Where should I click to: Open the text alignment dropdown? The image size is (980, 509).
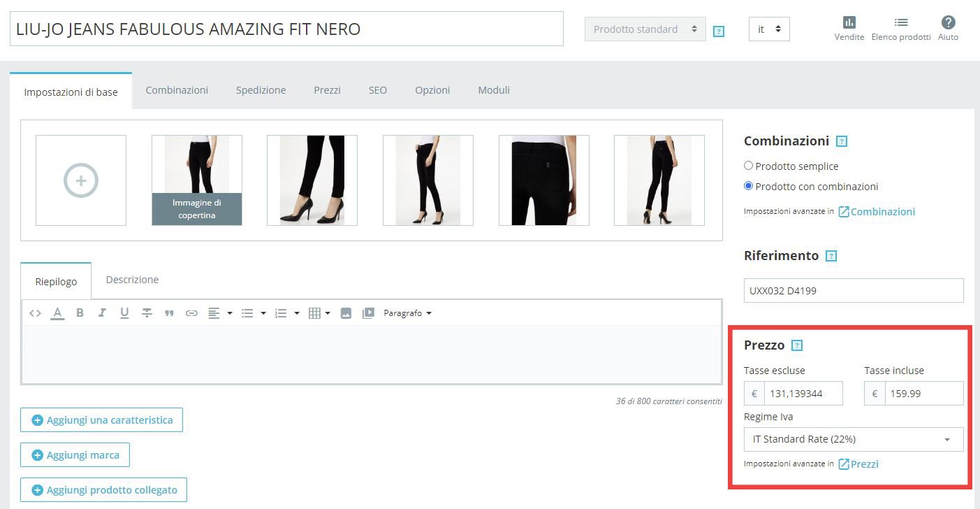(220, 313)
